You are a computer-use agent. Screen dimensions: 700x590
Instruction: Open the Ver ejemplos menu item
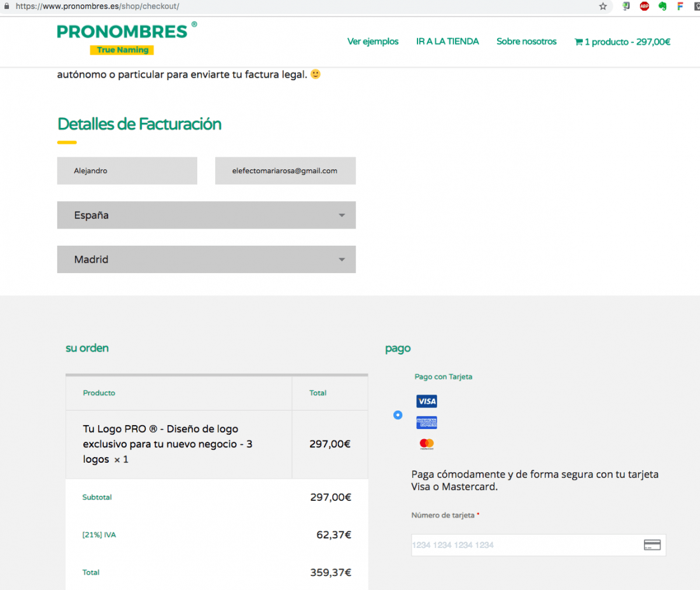point(373,41)
